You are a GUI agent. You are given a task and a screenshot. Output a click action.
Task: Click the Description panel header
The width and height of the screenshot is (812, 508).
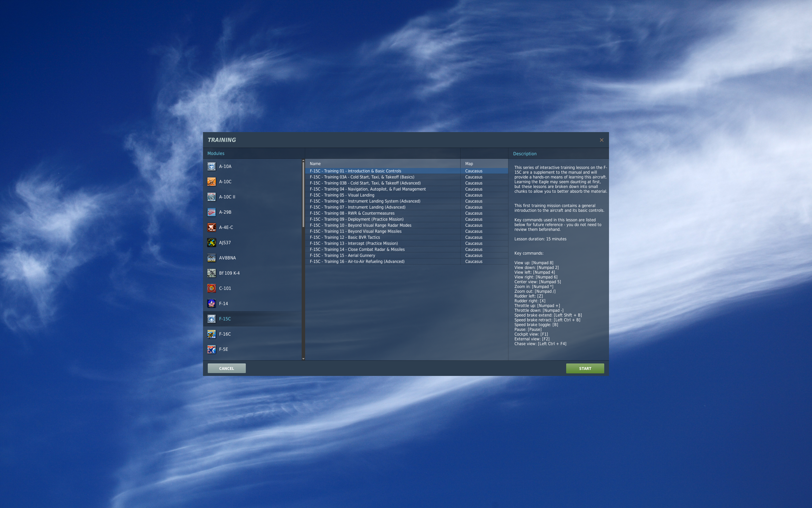[524, 154]
